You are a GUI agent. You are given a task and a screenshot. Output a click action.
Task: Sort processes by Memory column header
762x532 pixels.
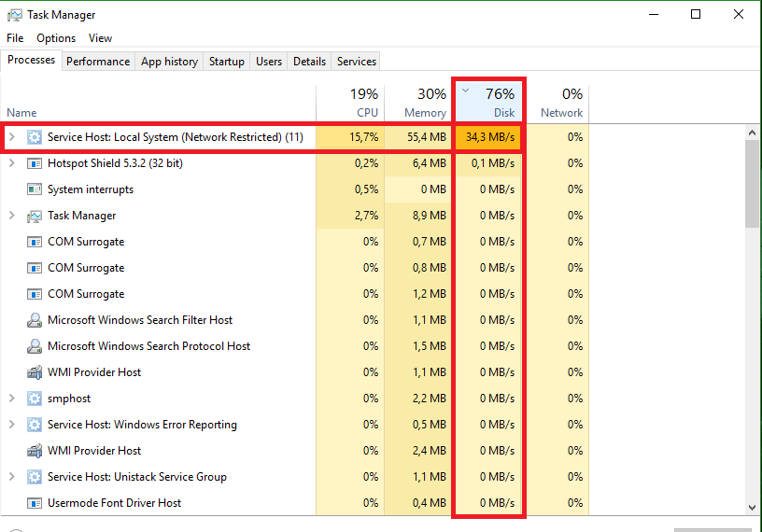[416, 103]
